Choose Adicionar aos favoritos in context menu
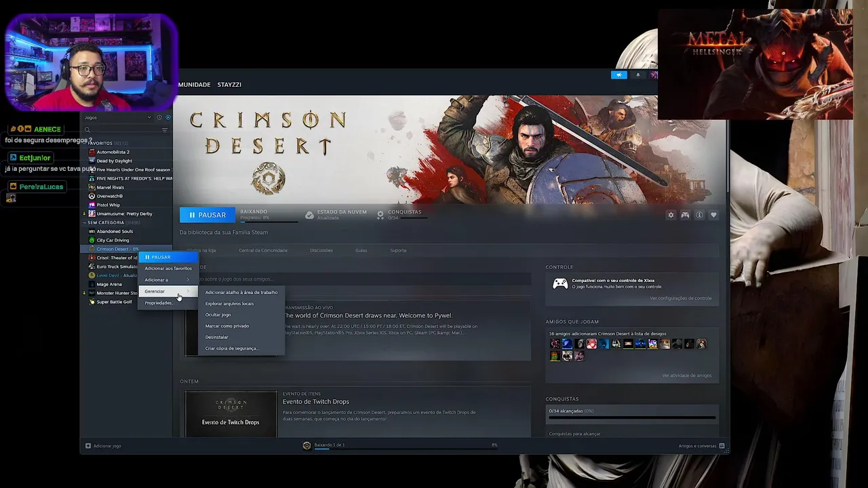The width and height of the screenshot is (868, 488). (167, 268)
